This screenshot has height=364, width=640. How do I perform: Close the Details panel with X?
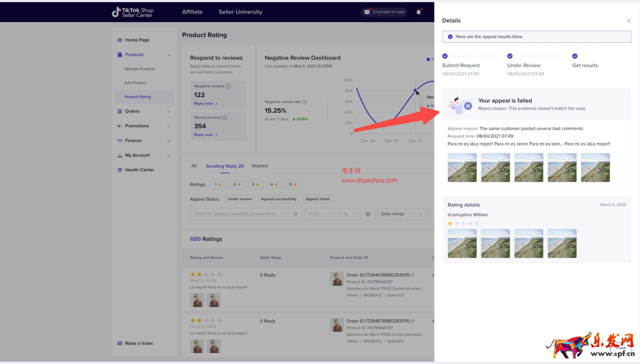click(628, 21)
